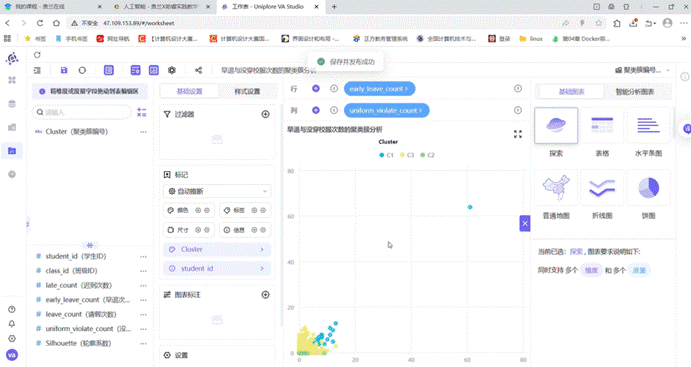Add a field to the row shelf
Viewport: 691px width, 367px height.
[316, 89]
